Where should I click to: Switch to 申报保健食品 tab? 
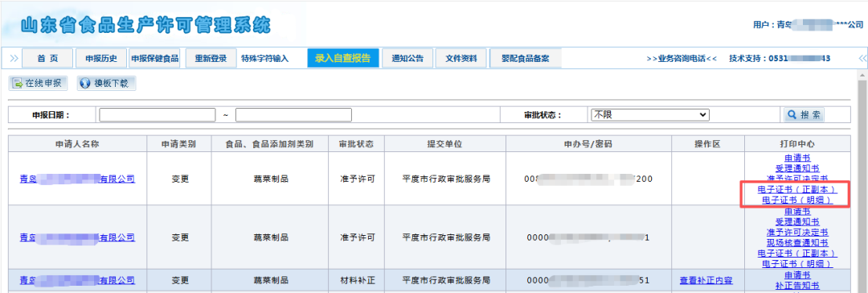coord(155,58)
